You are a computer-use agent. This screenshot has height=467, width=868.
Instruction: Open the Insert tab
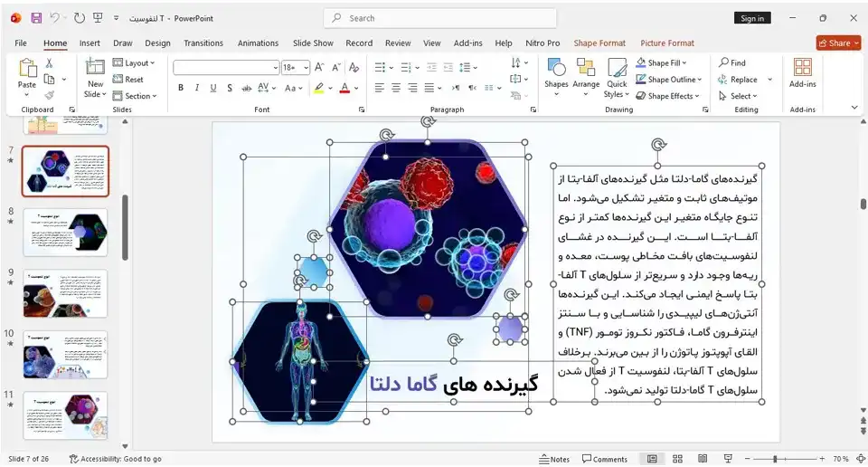tap(90, 43)
